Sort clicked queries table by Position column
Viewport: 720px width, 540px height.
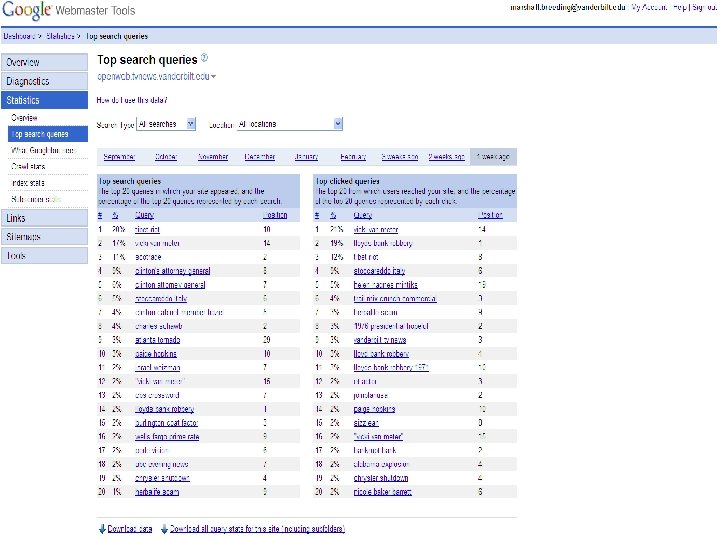tap(490, 215)
